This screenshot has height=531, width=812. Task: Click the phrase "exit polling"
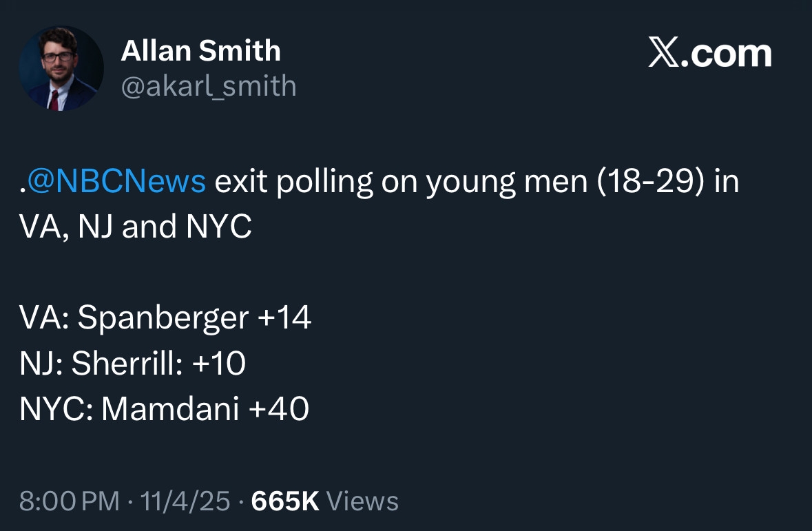pos(294,183)
